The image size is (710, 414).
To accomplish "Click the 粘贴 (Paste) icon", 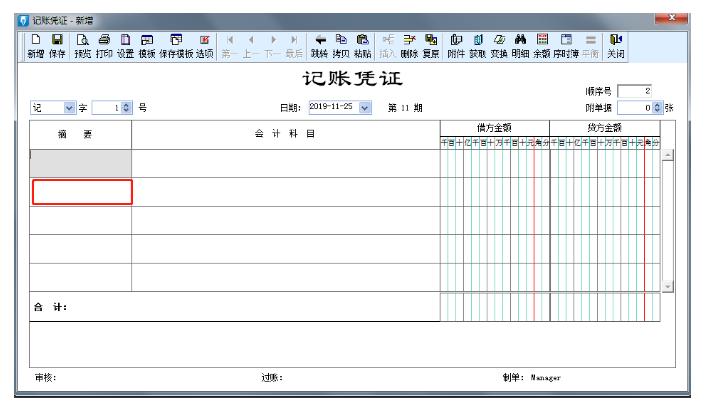I will point(362,46).
